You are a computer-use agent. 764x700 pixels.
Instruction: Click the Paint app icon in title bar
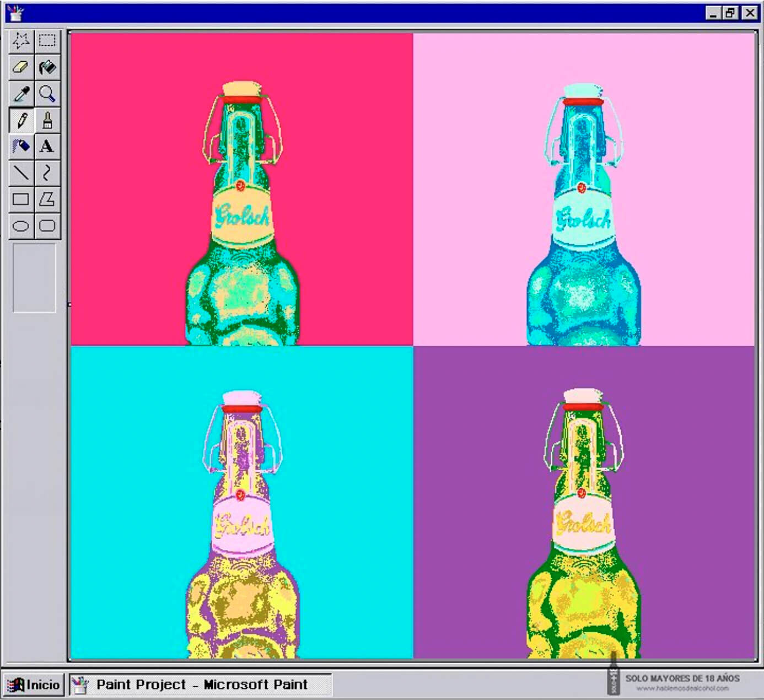pos(15,13)
